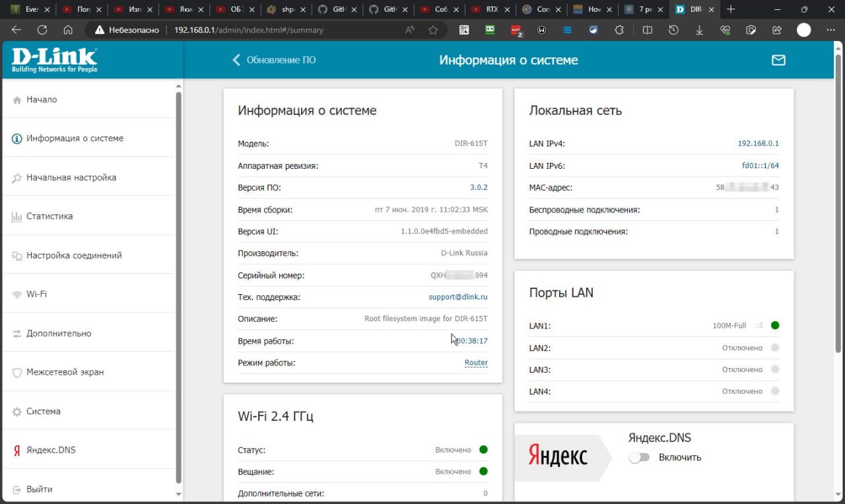Click the browser back arrow
This screenshot has width=845, height=504.
click(x=17, y=30)
